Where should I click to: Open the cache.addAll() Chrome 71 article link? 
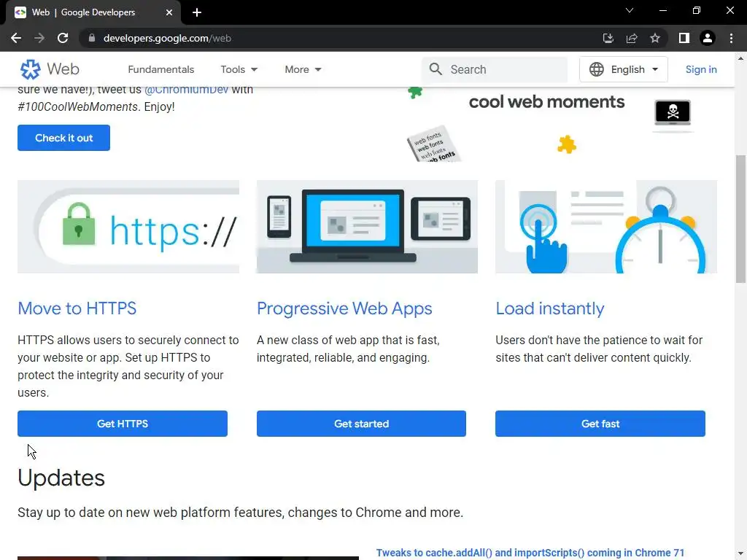pos(530,553)
